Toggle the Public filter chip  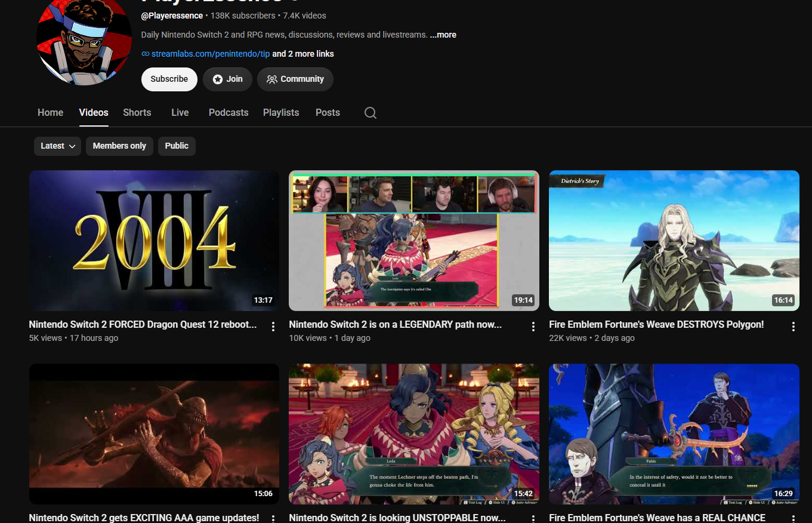177,146
